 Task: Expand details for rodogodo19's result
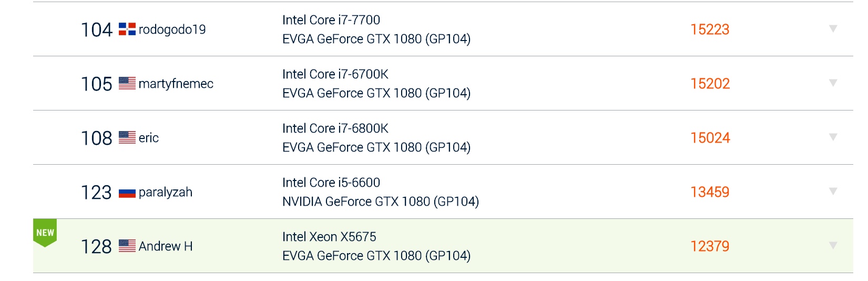point(833,28)
